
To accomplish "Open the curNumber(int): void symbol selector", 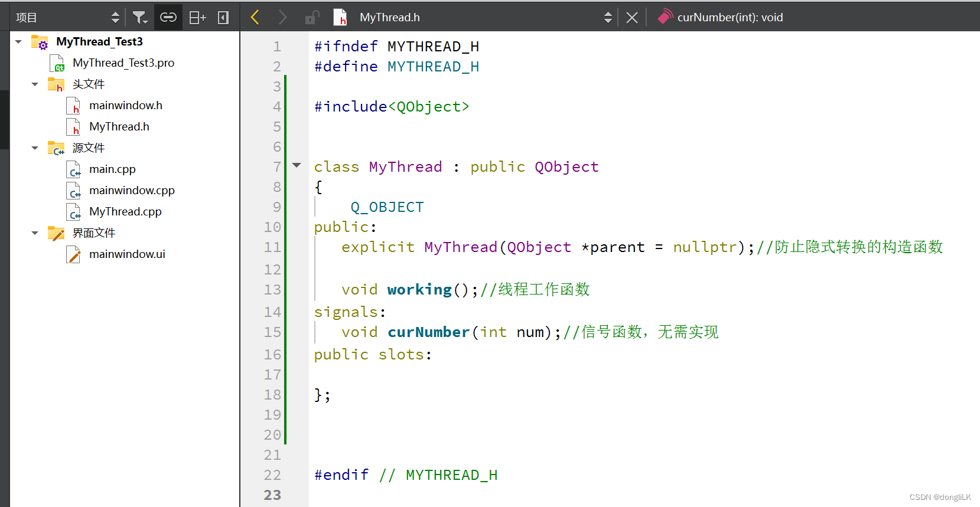I will (730, 18).
